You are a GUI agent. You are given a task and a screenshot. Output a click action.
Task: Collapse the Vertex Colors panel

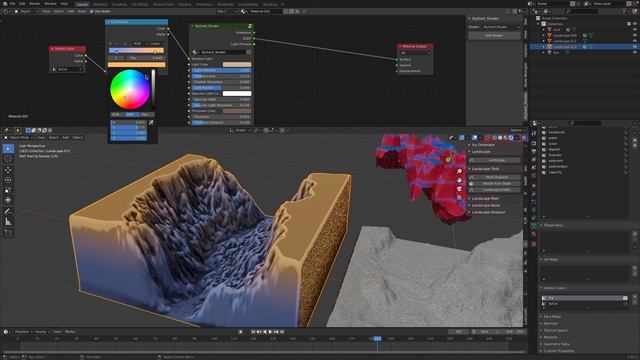point(553,288)
